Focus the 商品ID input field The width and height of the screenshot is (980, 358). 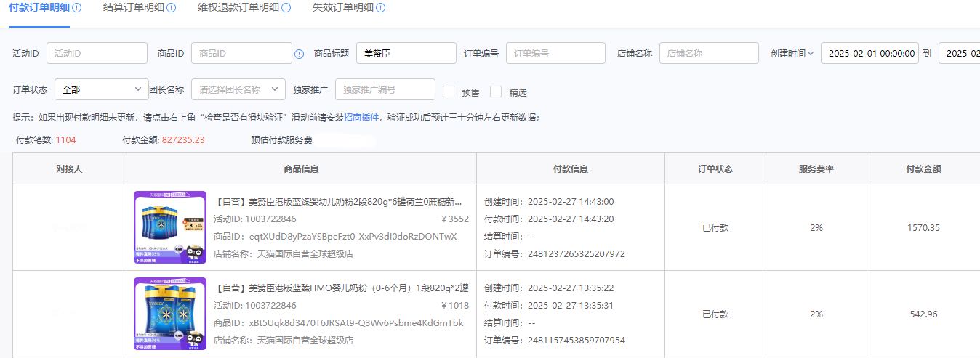point(241,53)
